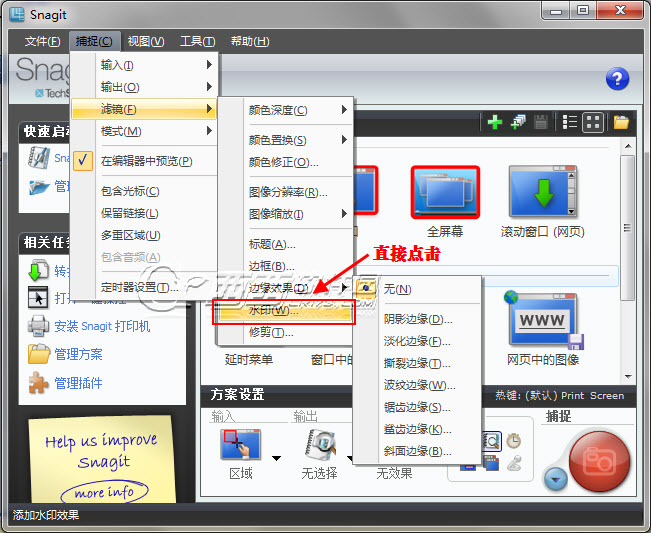Click the profile list scrollbar down arrow

[628, 377]
